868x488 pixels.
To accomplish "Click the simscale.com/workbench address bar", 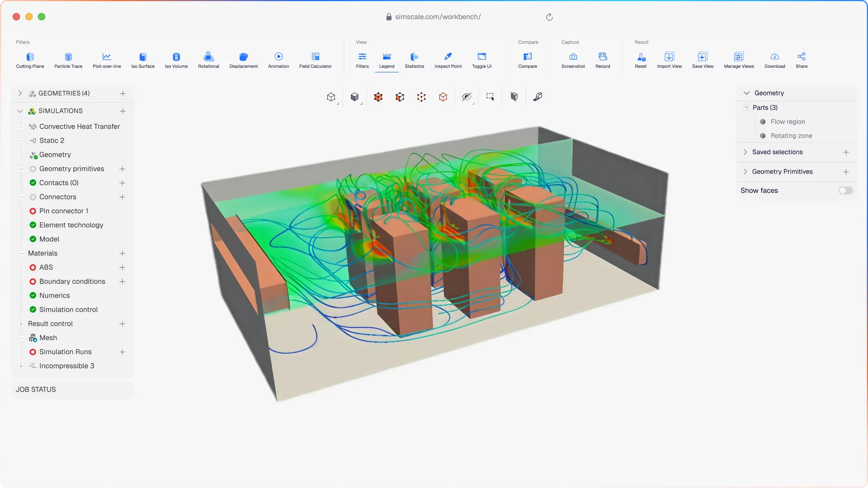I will click(438, 17).
